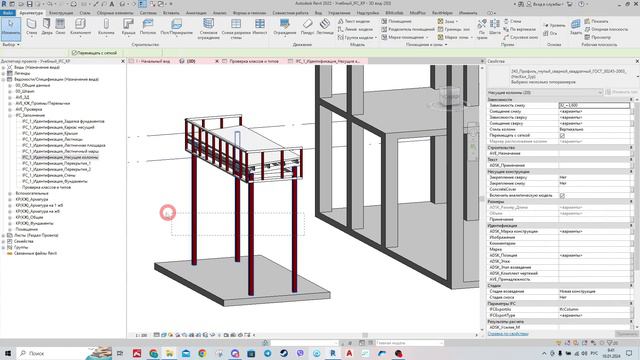Select the Ramp (Пандус) tool
Screen dimensions: 640x360
pyautogui.click(x=307, y=27)
